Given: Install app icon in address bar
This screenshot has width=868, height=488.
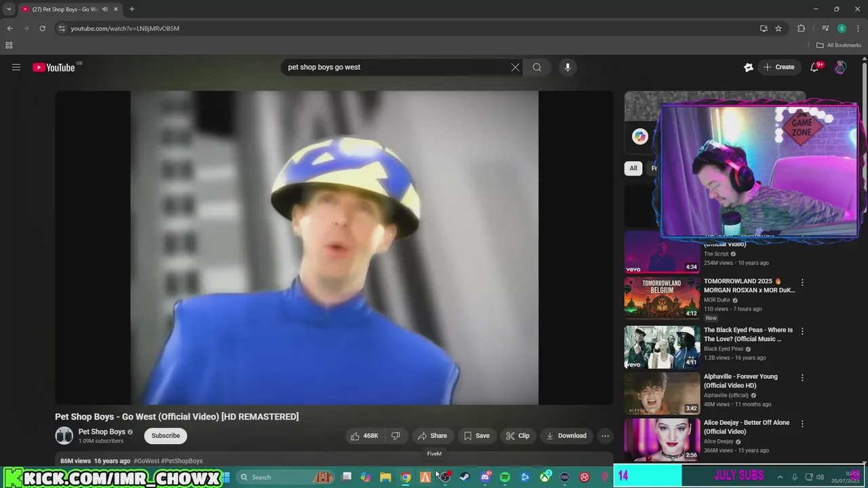Looking at the screenshot, I should pos(764,28).
